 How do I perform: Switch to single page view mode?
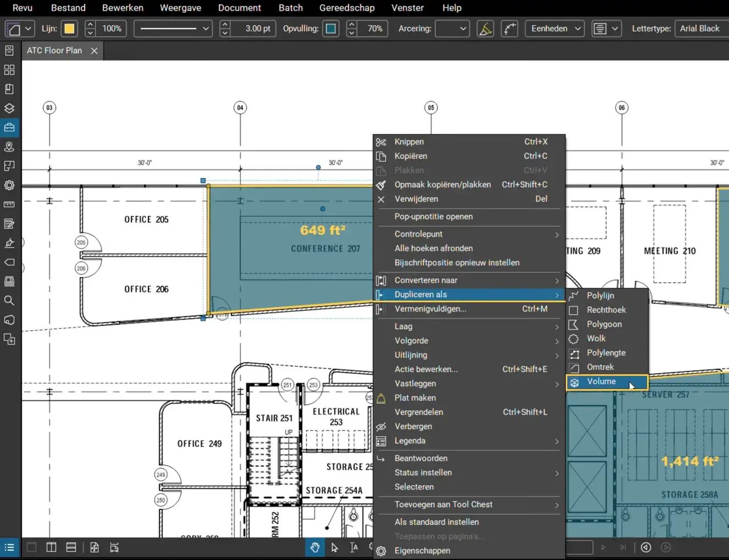pos(31,547)
